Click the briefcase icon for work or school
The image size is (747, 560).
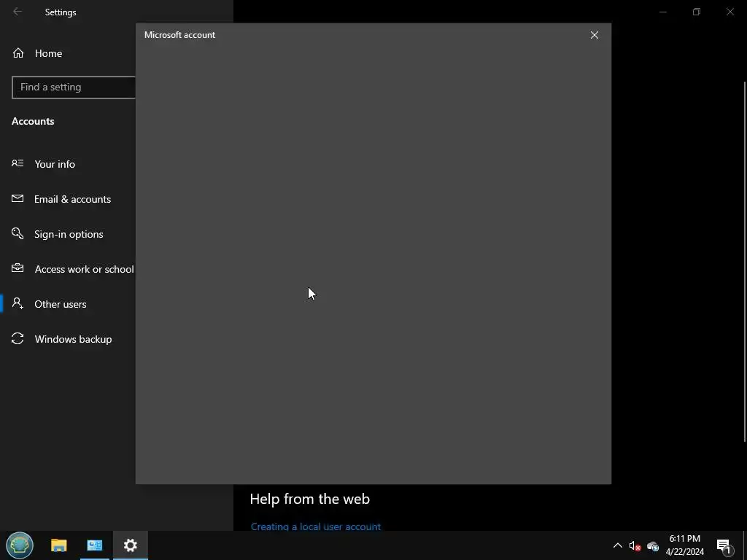[x=18, y=268]
